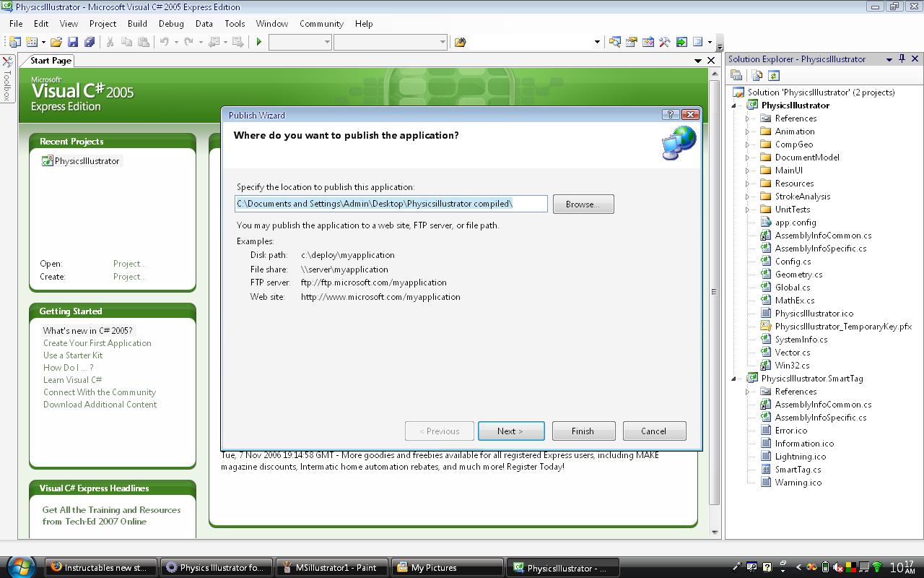Open the Solution Explorer window position dropdown

click(889, 59)
